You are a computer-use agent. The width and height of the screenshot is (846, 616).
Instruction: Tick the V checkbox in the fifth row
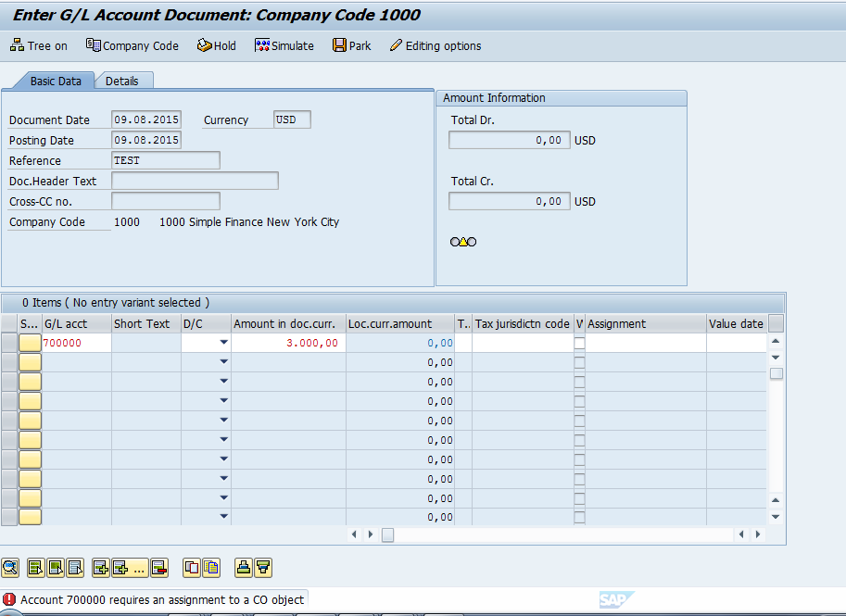click(579, 421)
